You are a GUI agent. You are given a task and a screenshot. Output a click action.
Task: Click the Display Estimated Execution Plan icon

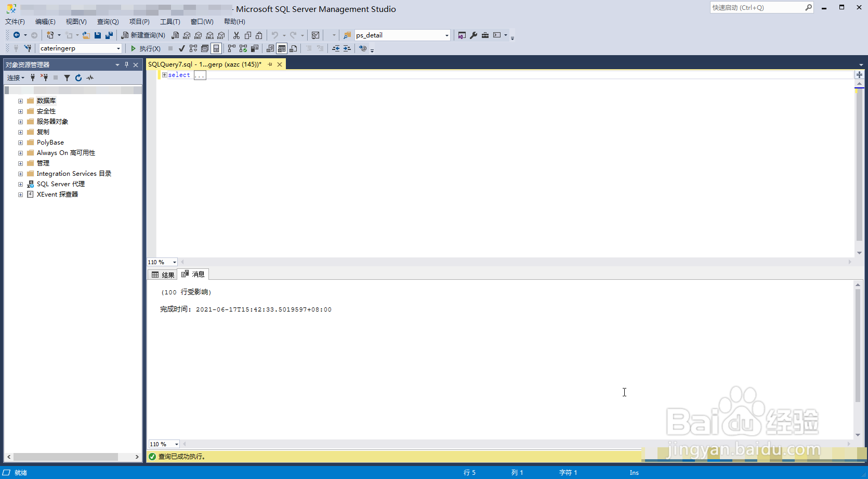tap(193, 48)
